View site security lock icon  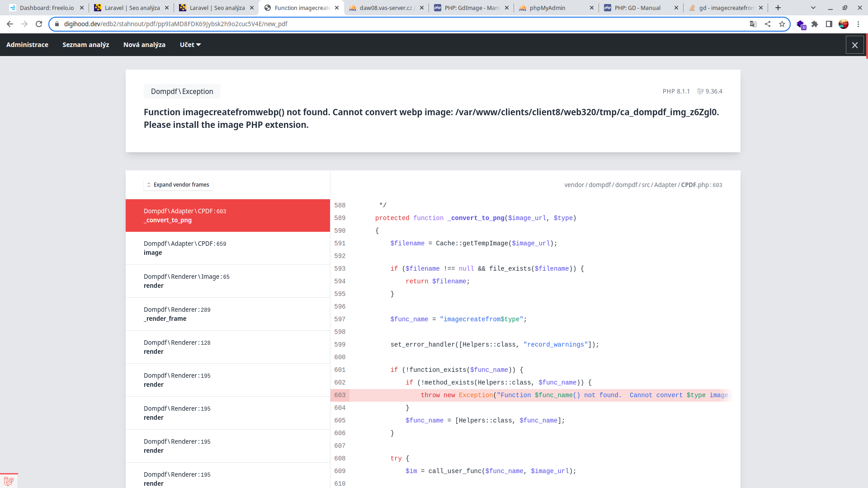(x=57, y=24)
